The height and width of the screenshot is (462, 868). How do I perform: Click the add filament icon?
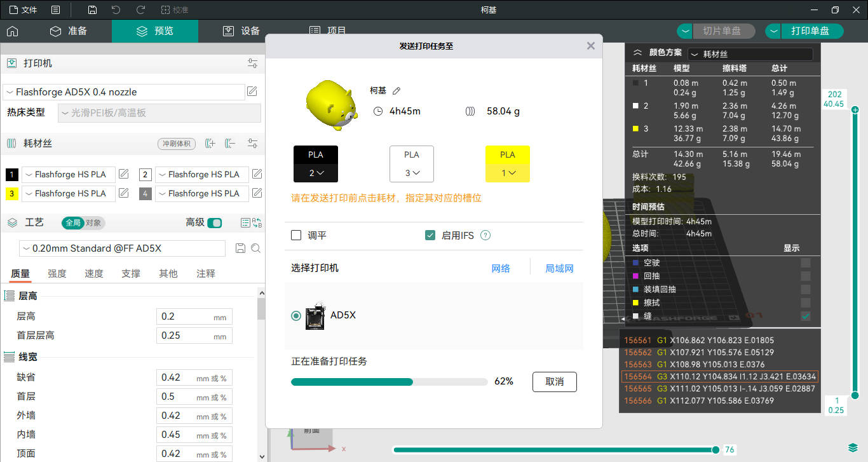210,144
